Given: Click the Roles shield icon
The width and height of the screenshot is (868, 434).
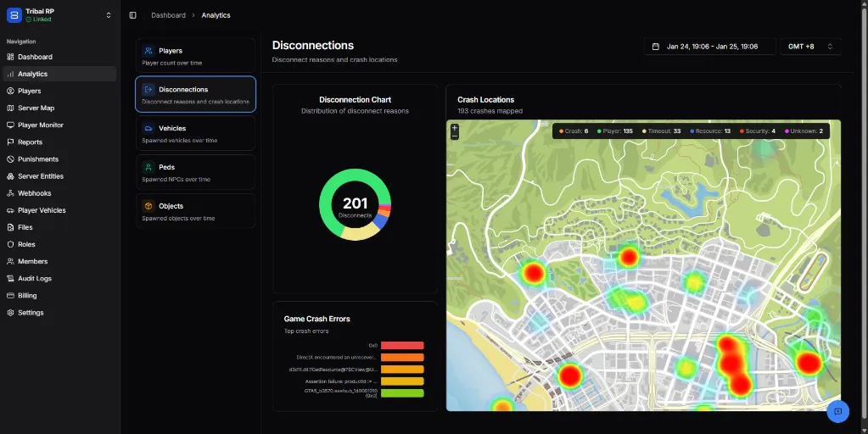Looking at the screenshot, I should tap(10, 244).
